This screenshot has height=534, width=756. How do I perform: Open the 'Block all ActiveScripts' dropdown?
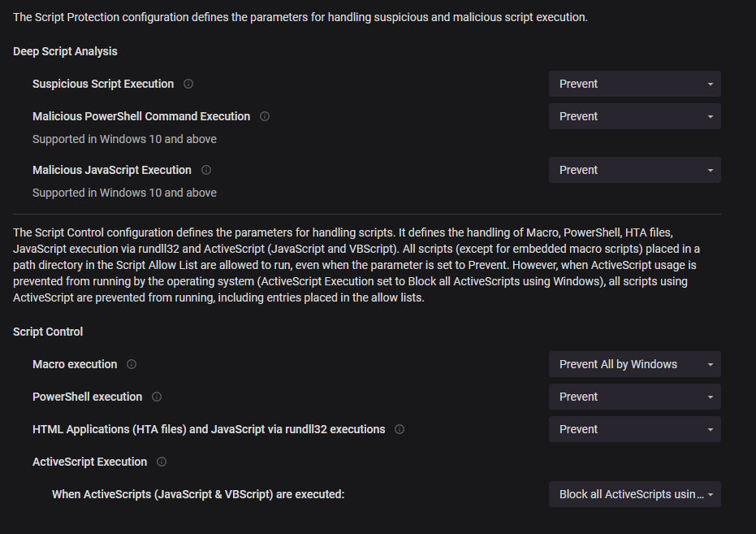click(634, 494)
